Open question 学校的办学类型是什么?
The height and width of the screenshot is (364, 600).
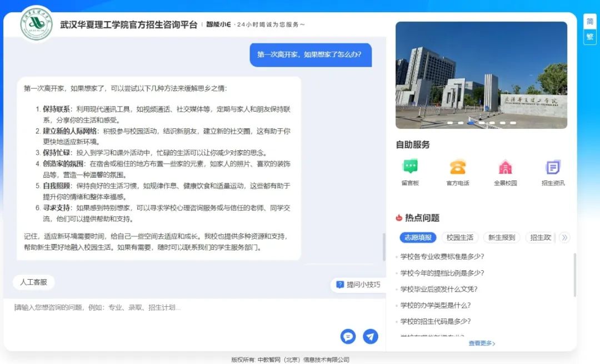tap(436, 305)
